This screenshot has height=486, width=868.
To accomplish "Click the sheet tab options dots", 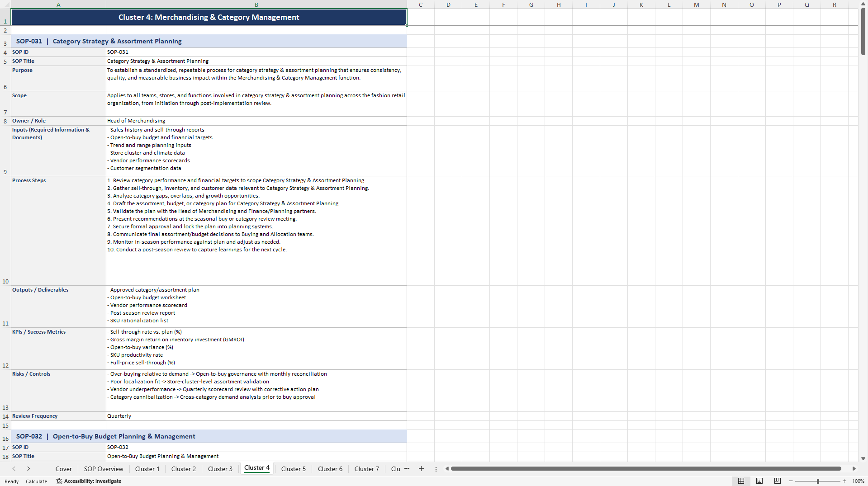I will [x=436, y=469].
